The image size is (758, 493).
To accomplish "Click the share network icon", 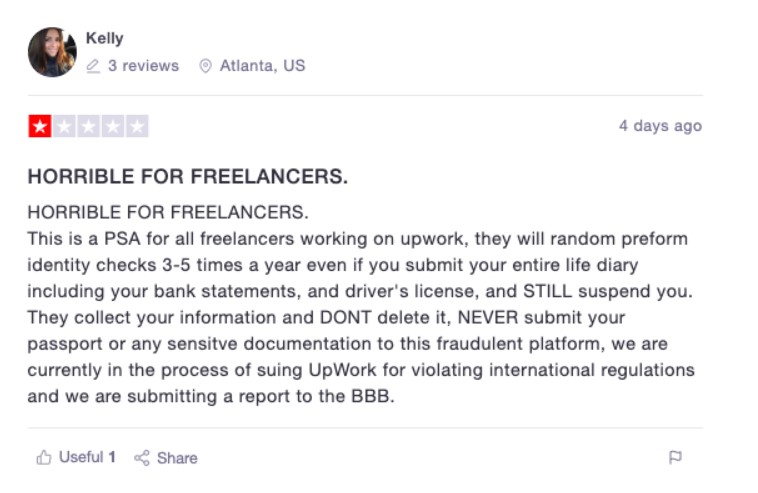I will point(142,458).
